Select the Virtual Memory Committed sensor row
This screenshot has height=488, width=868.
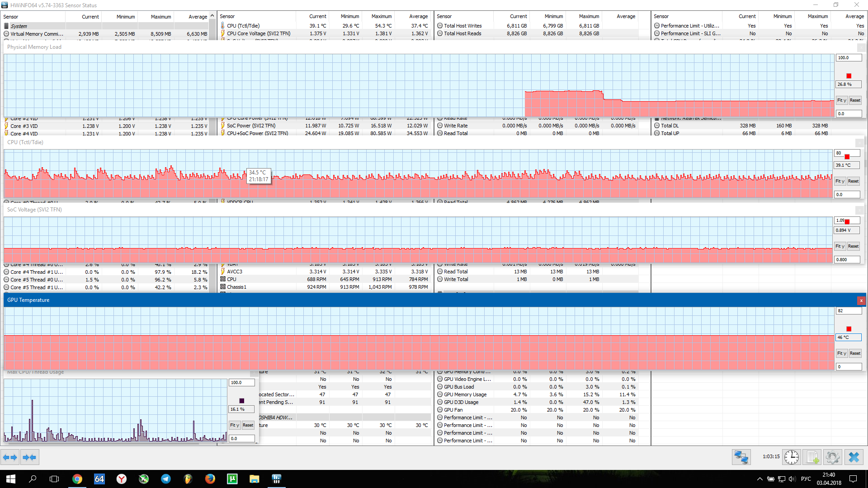[x=37, y=34]
